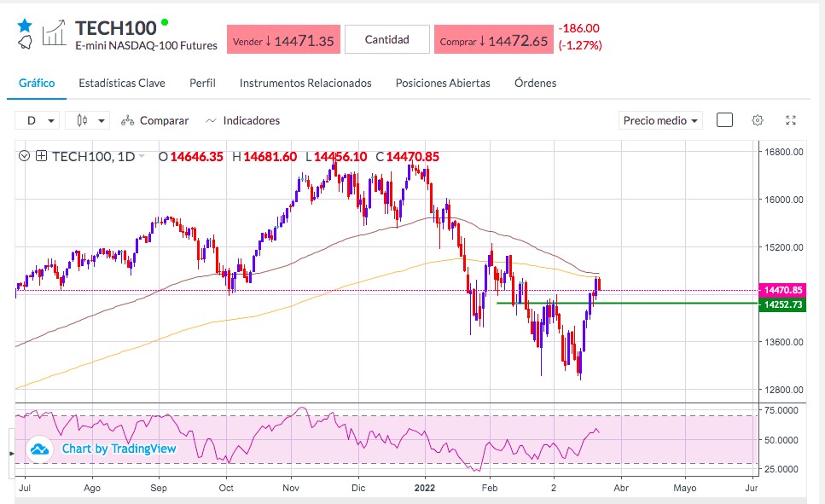
Task: Click the Nov time axis label
Action: point(291,488)
